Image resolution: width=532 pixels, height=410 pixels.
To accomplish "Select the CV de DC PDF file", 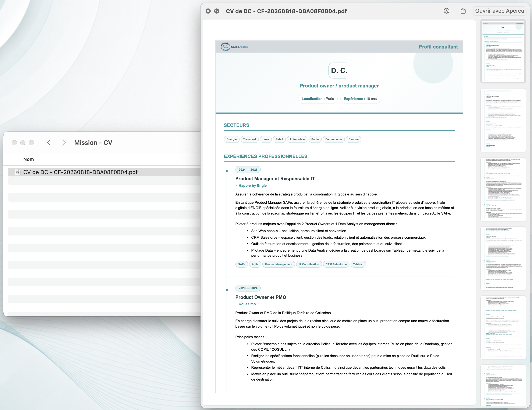I will tap(104, 172).
